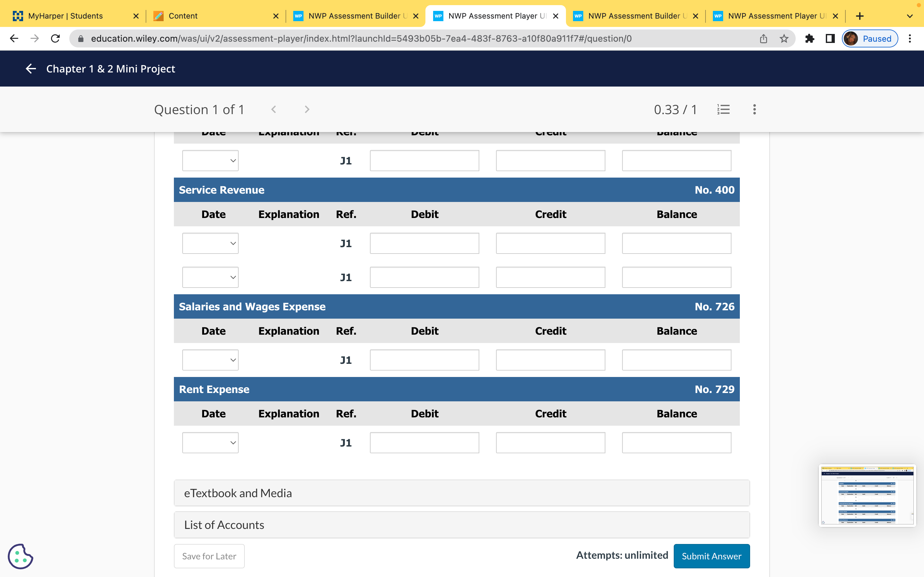Viewport: 924px width, 577px height.
Task: Switch to the MyHarper | Students tab
Action: [65, 16]
